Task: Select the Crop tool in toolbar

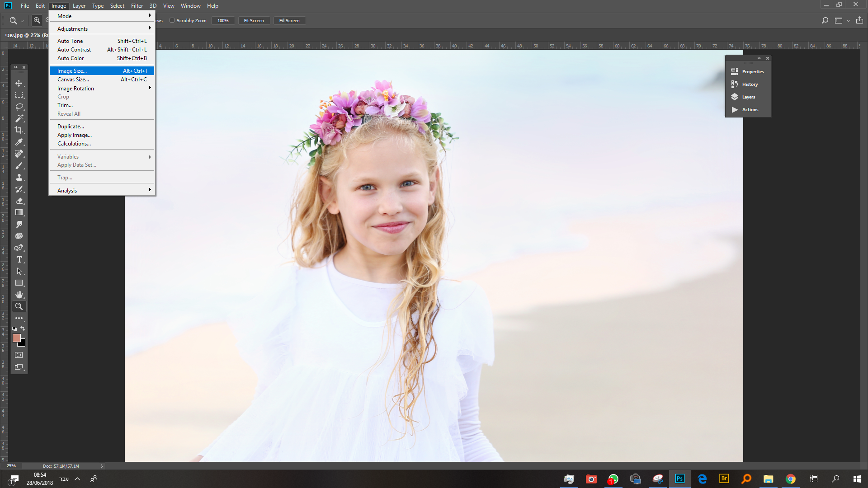Action: (19, 130)
